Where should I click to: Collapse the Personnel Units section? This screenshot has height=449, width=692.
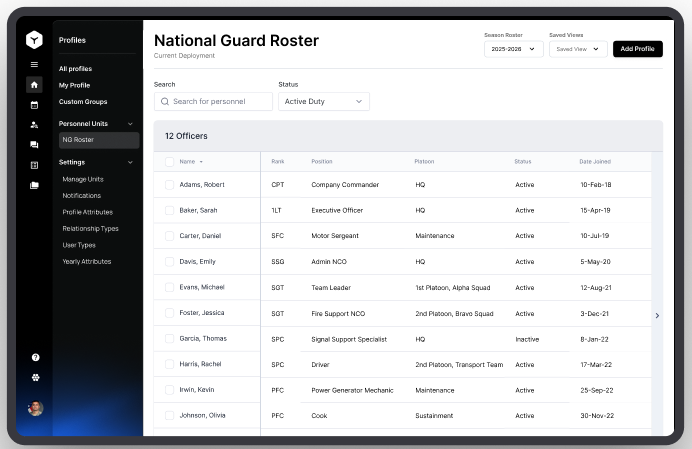click(130, 123)
